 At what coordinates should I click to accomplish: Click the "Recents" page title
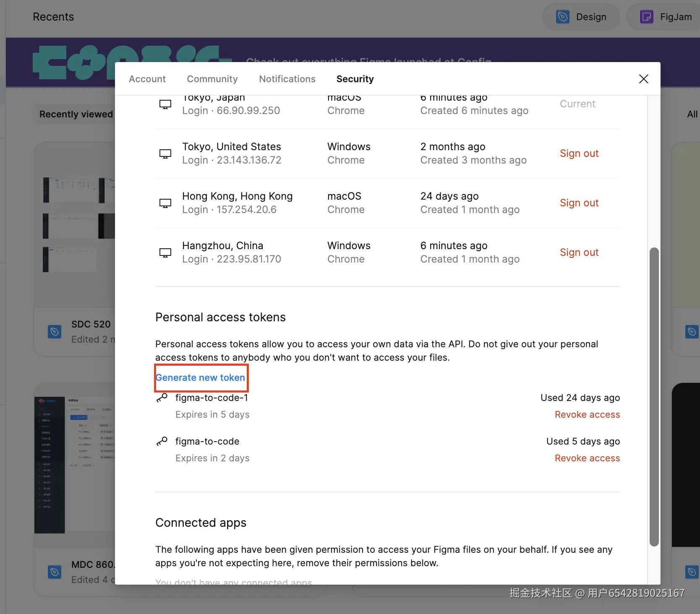pyautogui.click(x=53, y=17)
